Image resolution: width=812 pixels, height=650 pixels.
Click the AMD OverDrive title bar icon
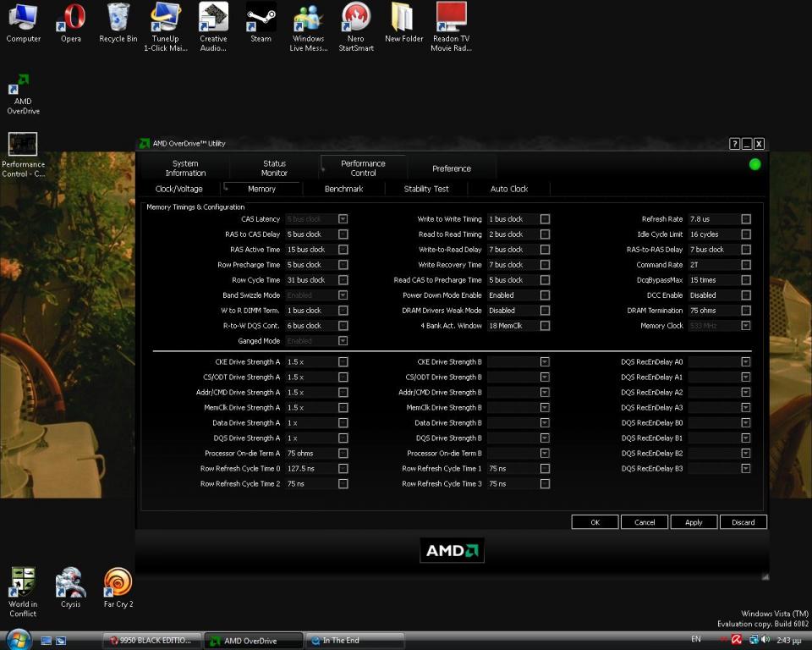click(x=145, y=144)
